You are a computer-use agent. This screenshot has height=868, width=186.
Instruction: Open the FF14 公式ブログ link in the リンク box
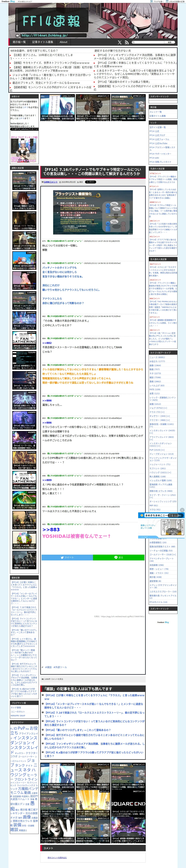click(157, 135)
